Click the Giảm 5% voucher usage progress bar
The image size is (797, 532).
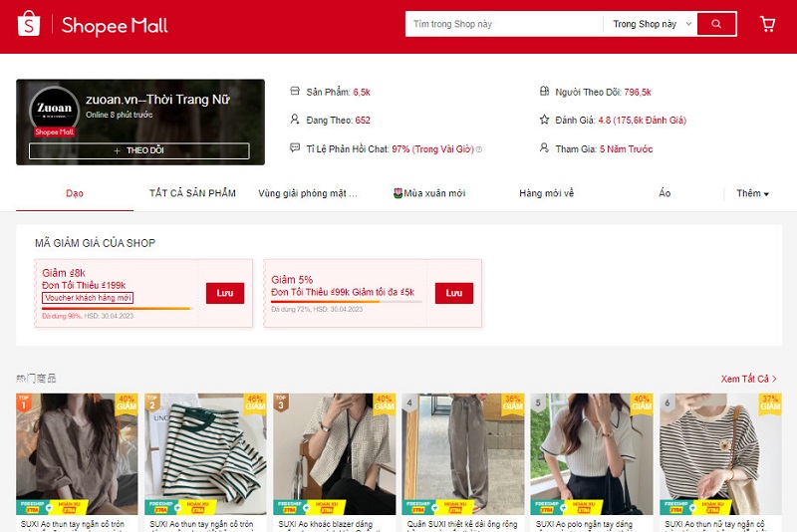[x=346, y=301]
